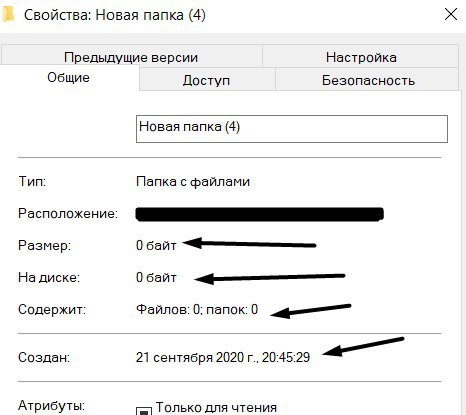This screenshot has width=466, height=415.
Task: Click the folder icon in the title bar
Action: (x=8, y=15)
